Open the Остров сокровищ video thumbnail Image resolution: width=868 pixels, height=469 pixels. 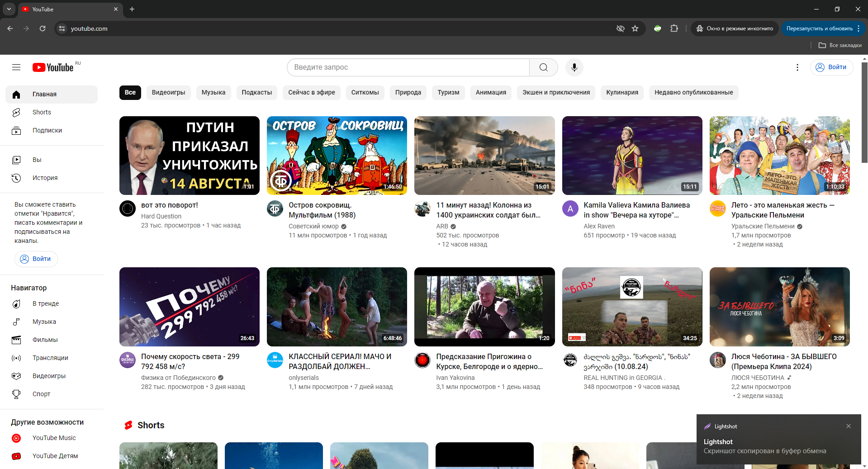[x=337, y=156]
